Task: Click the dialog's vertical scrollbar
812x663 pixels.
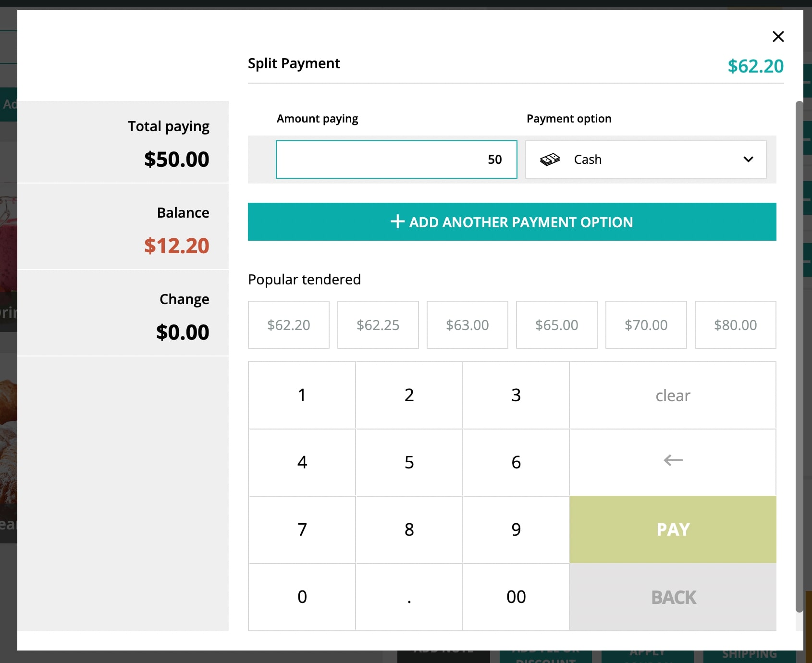Action: click(x=799, y=356)
